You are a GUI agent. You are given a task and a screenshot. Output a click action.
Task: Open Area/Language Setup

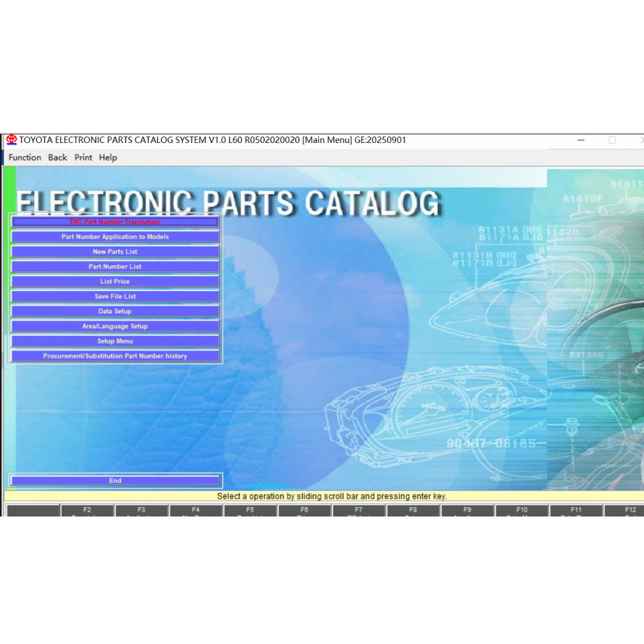[x=115, y=327]
